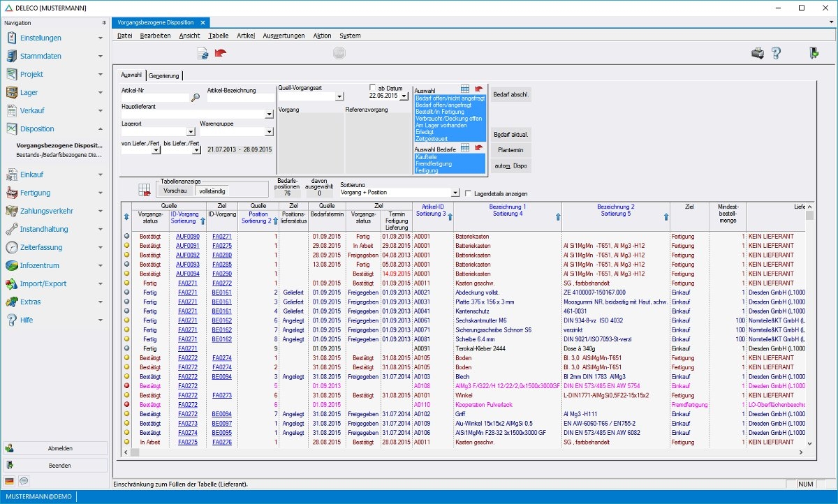Open the Hauptlieferant dropdown
Image resolution: width=838 pixels, height=504 pixels.
[x=269, y=114]
